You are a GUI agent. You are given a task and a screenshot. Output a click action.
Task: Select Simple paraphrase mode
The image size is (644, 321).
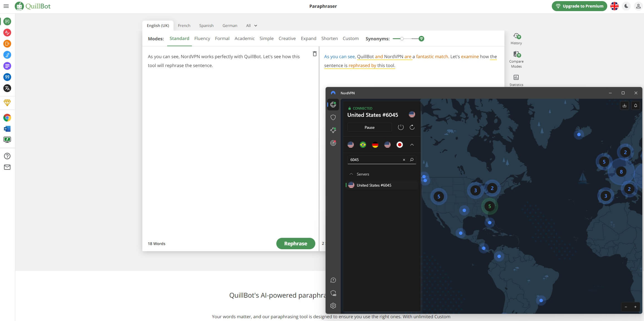point(267,38)
